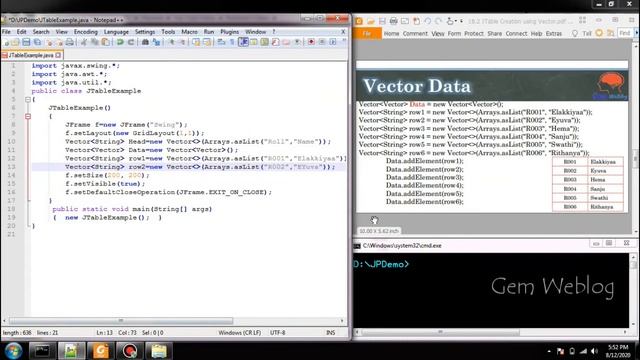This screenshot has height=360, width=640.
Task: Click the Foxit PDF taskbar icon
Action: coord(101,351)
